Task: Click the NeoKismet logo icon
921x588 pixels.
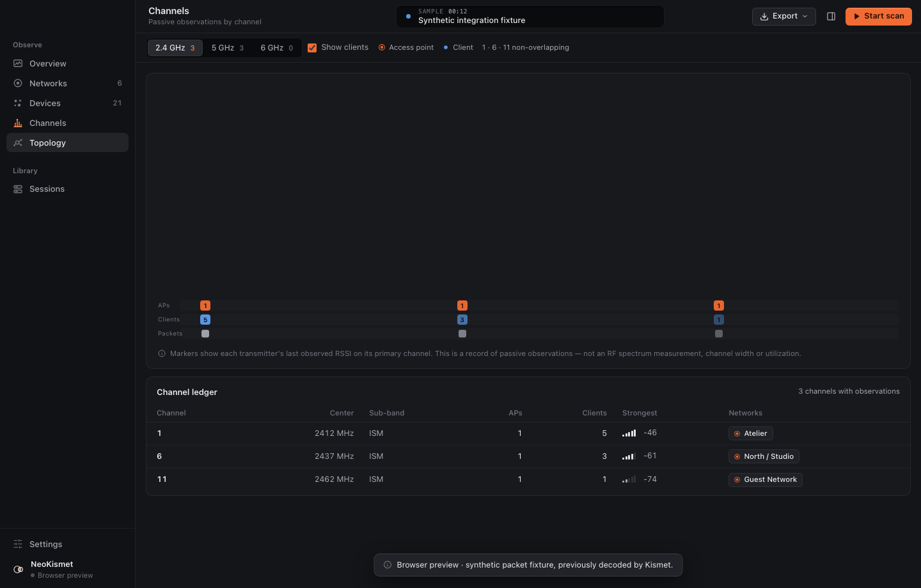Action: [18, 569]
